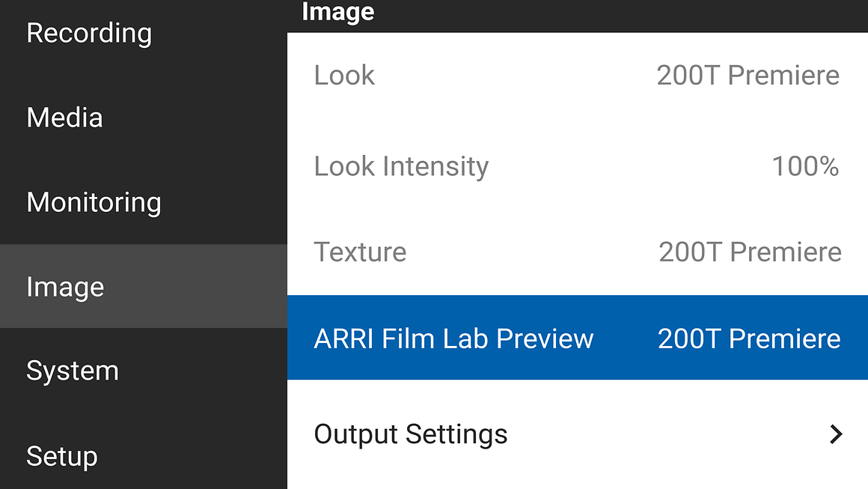The image size is (868, 489).
Task: Open the System menu section
Action: (73, 371)
